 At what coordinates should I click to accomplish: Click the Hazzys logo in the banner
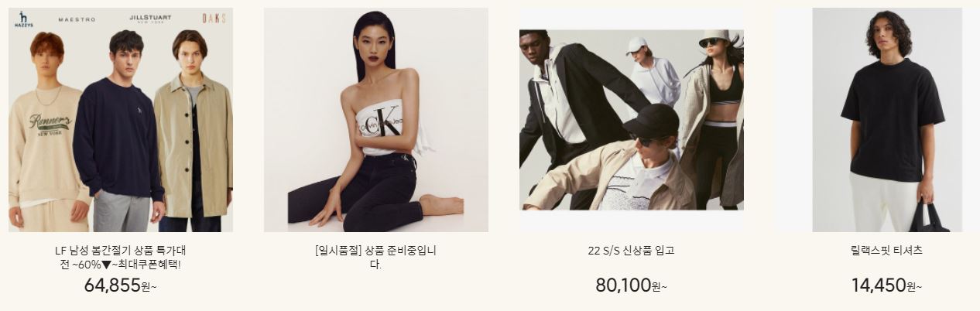(x=23, y=19)
